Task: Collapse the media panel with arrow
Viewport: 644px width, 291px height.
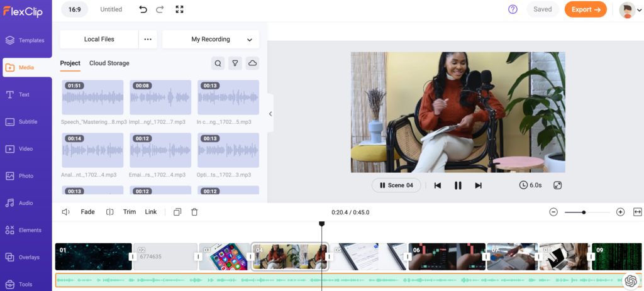Action: point(270,114)
